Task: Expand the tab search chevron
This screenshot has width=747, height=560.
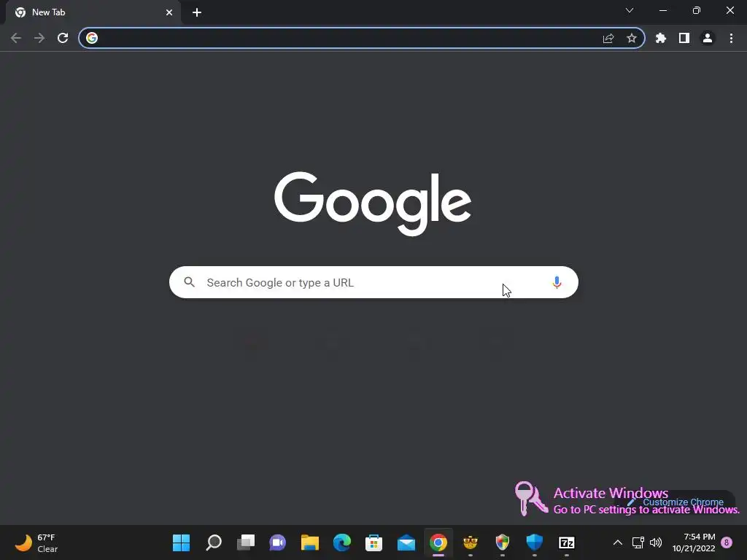Action: (630, 10)
